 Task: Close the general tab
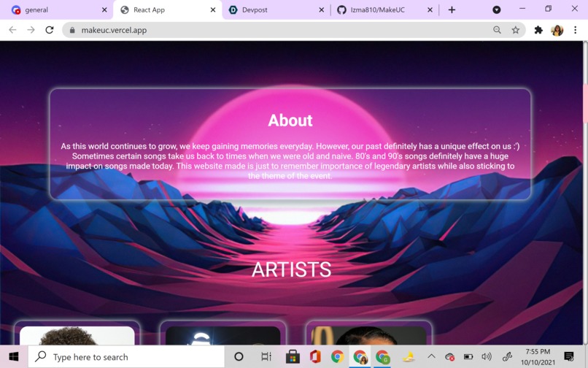coord(104,9)
